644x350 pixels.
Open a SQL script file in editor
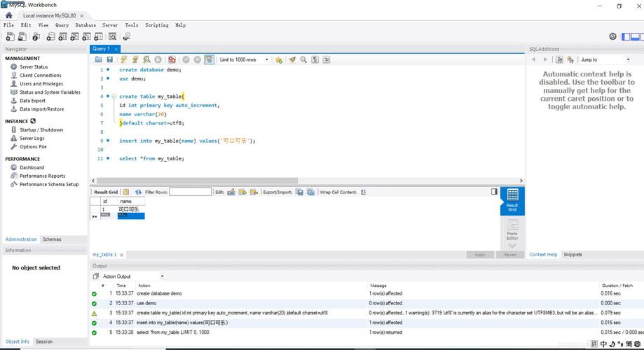tap(99, 60)
